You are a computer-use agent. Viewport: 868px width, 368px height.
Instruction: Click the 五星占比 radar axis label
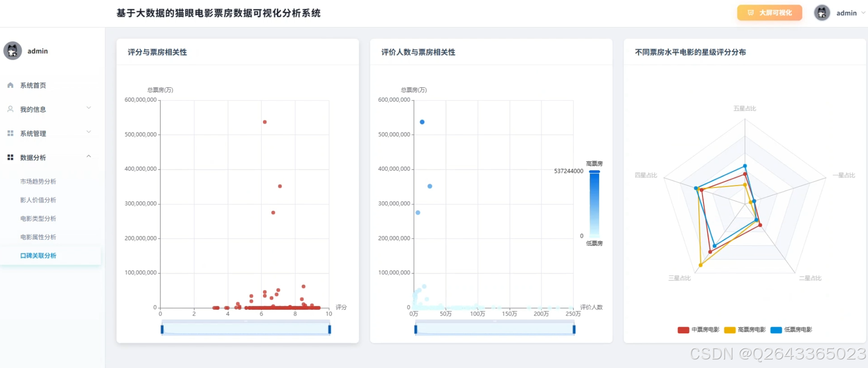click(x=745, y=108)
